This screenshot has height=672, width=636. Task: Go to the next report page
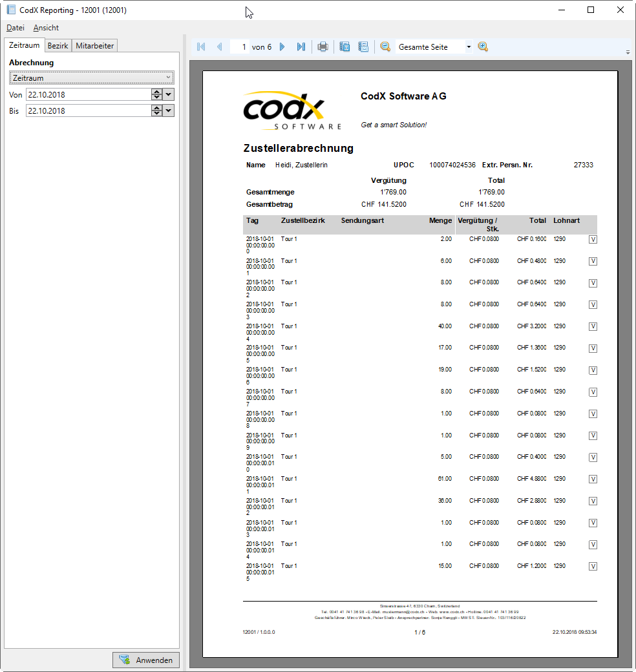click(x=282, y=47)
